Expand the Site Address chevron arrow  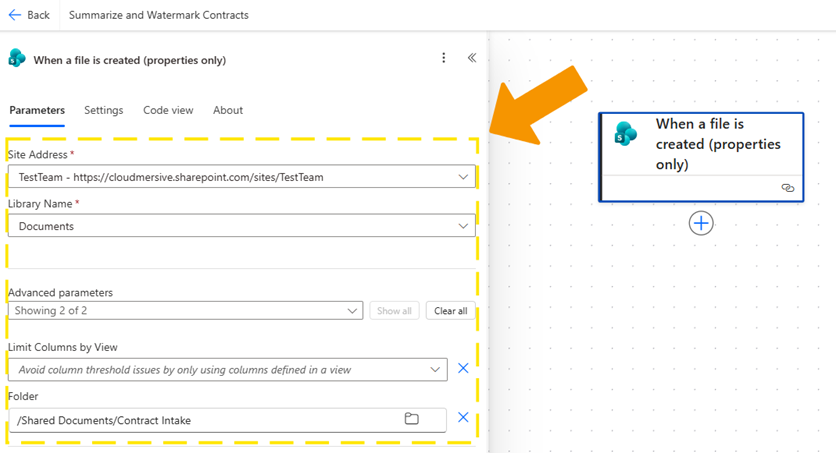463,177
